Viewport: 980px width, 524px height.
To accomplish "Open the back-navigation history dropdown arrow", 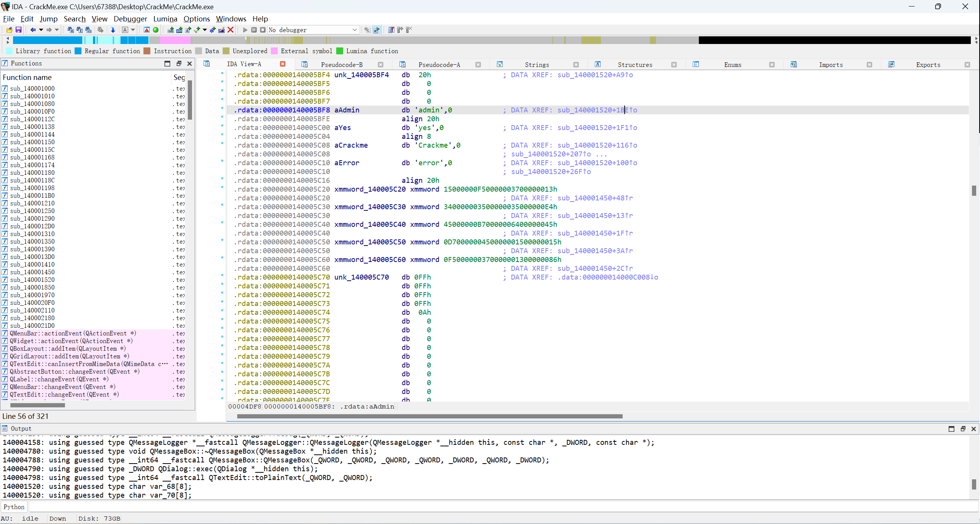I will coord(41,30).
